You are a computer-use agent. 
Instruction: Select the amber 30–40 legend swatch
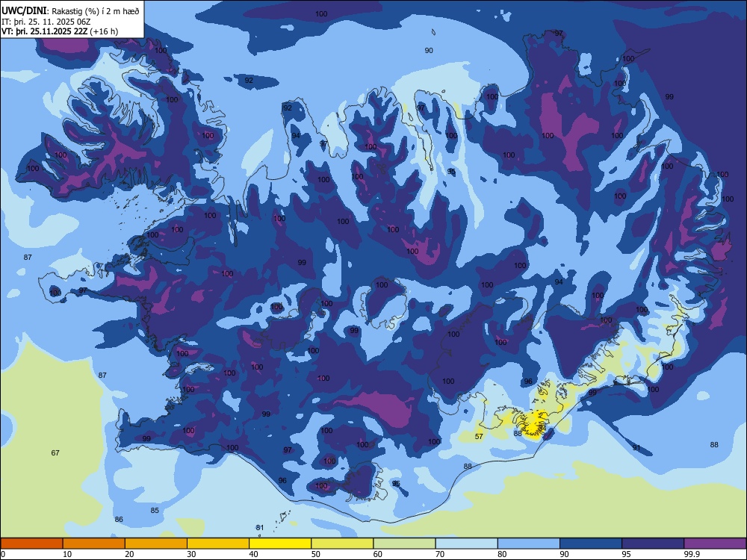coord(218,544)
